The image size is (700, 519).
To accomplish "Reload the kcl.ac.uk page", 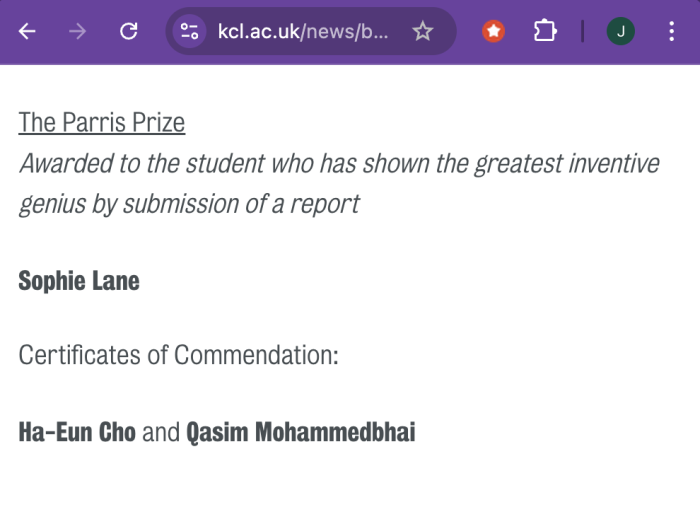I will pyautogui.click(x=129, y=31).
